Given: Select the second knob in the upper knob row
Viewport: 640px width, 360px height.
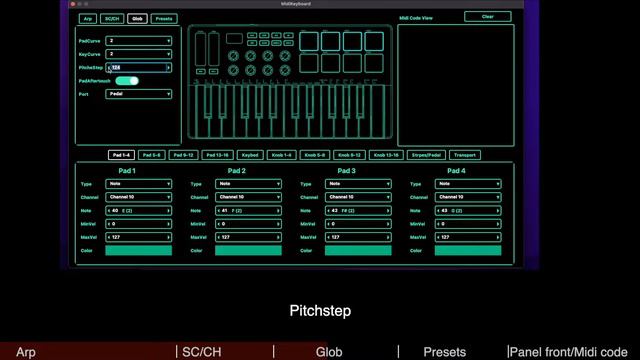Looking at the screenshot, I should [251, 56].
